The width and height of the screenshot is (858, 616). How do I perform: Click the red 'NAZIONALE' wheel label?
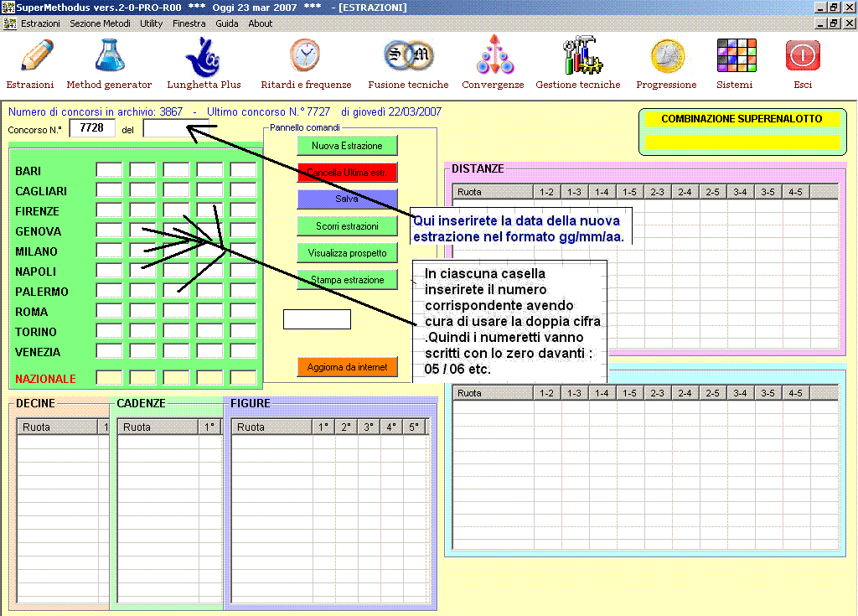click(45, 379)
